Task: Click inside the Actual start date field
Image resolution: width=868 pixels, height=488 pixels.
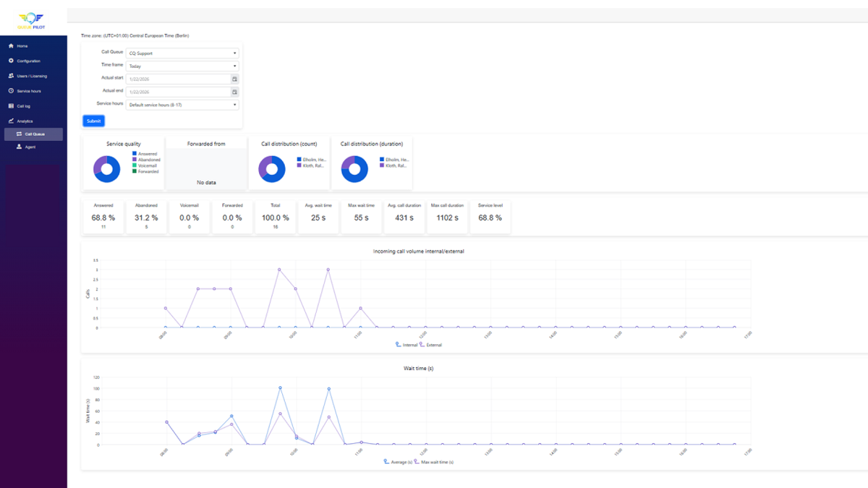Action: [x=177, y=78]
